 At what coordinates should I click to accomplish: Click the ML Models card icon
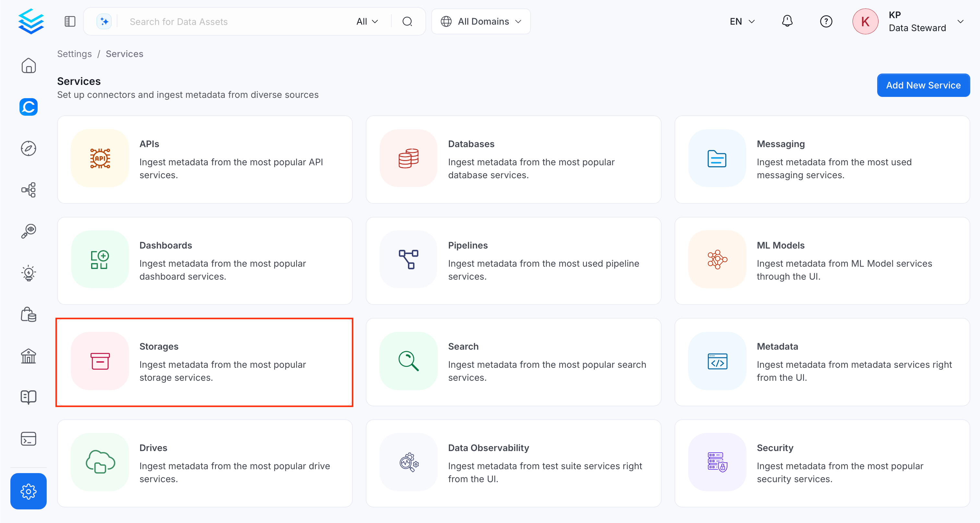(717, 260)
